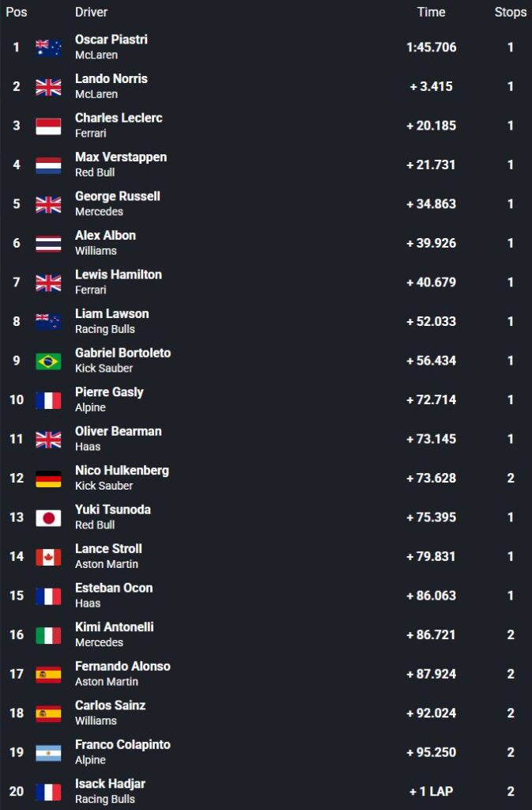Select the Netherlands flag by Max Verstappen

tap(48, 165)
